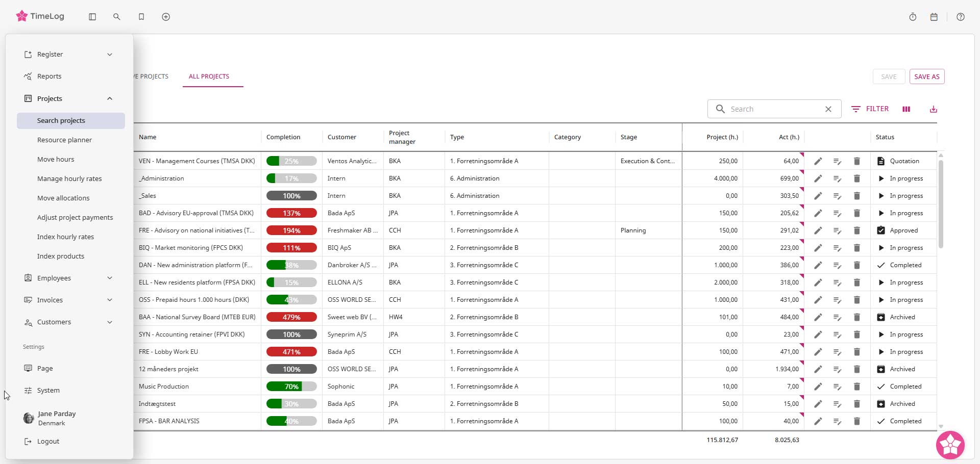Download the project list via export icon

click(934, 109)
